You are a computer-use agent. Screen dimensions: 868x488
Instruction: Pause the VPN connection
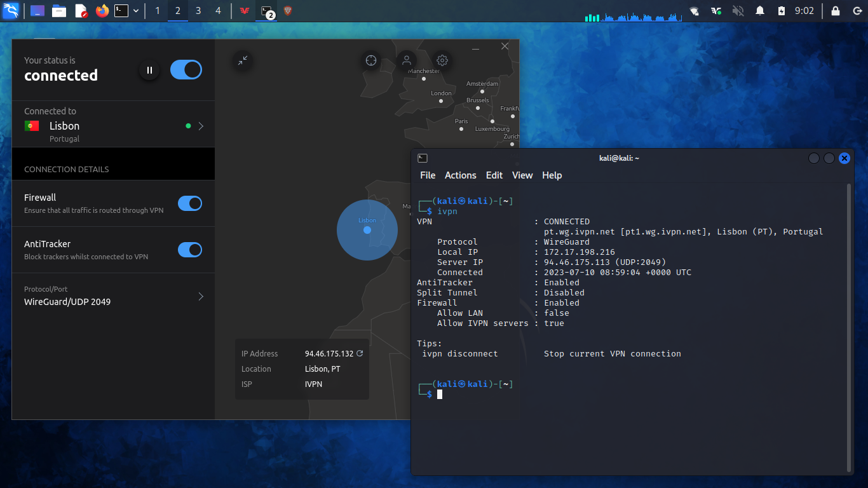(x=149, y=70)
